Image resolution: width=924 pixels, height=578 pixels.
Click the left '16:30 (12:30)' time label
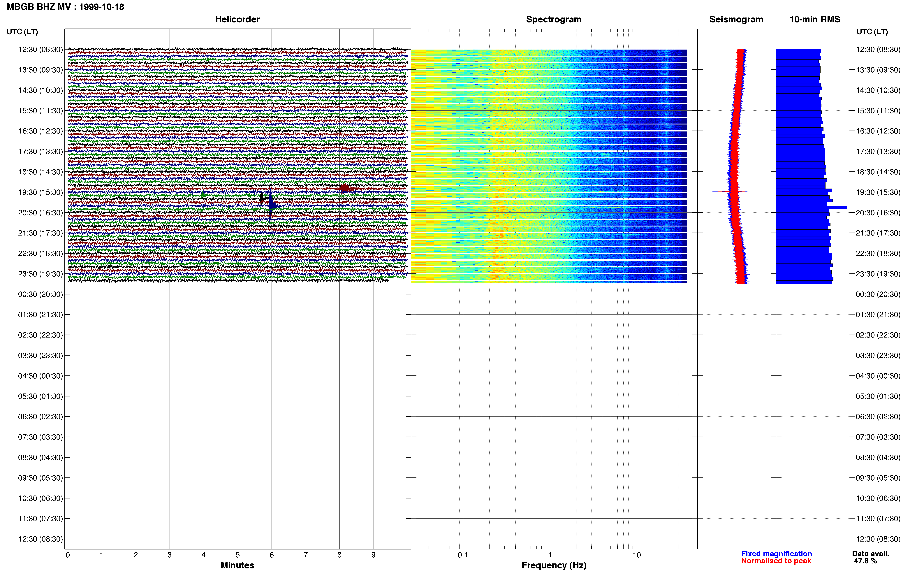click(x=41, y=131)
